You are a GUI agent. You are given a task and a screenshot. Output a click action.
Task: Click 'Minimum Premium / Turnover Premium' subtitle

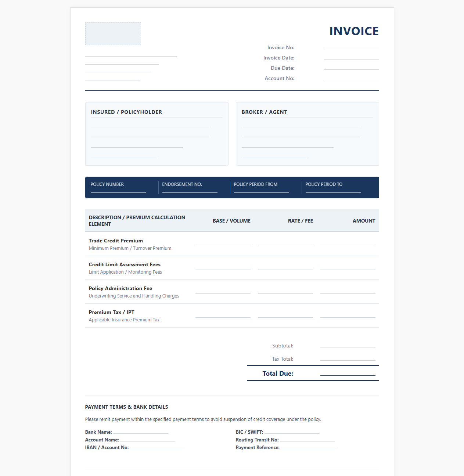(x=130, y=248)
